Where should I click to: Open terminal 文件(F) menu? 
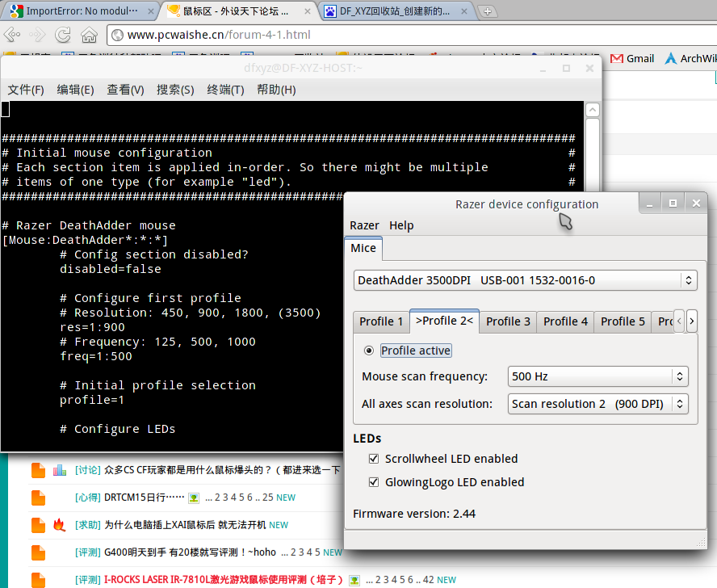[26, 90]
